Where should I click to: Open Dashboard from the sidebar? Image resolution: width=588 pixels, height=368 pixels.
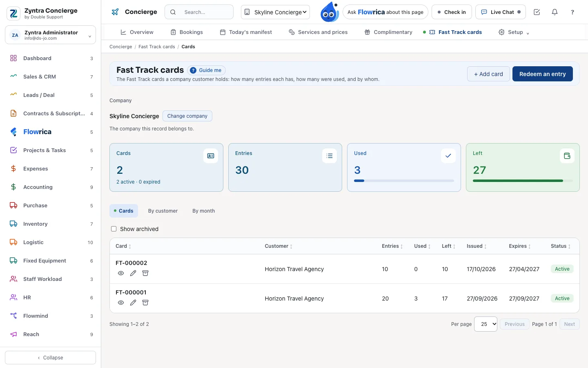(x=51, y=58)
